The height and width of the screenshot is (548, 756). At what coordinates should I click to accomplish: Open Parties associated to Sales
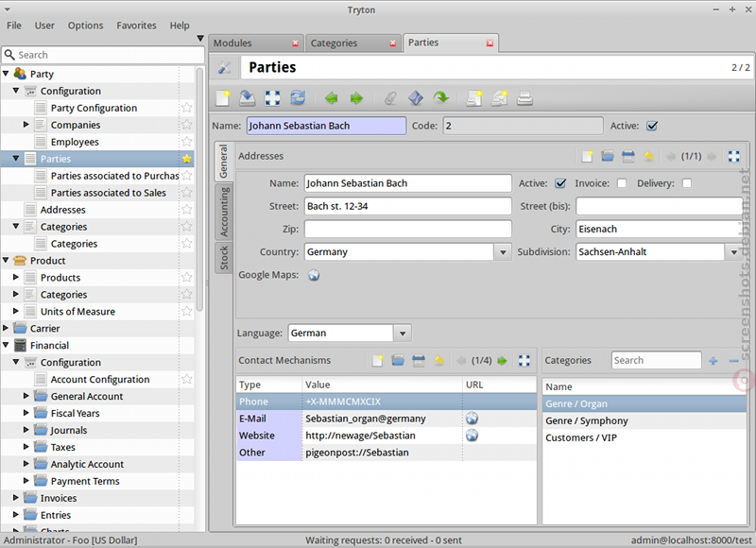[109, 193]
